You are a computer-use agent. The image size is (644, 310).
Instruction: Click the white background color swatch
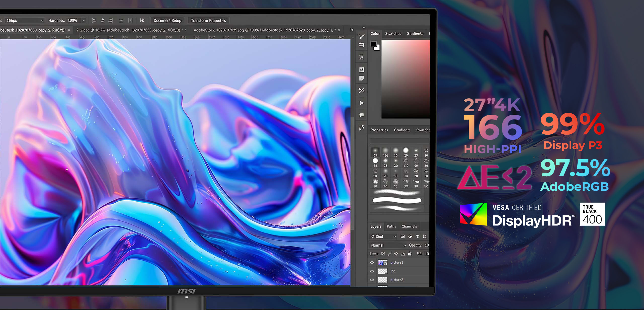tap(377, 48)
